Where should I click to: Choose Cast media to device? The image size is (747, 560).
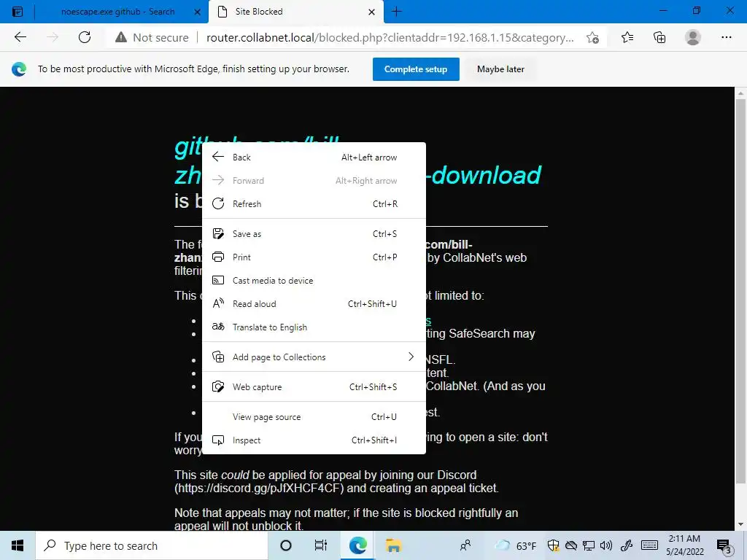click(x=314, y=281)
